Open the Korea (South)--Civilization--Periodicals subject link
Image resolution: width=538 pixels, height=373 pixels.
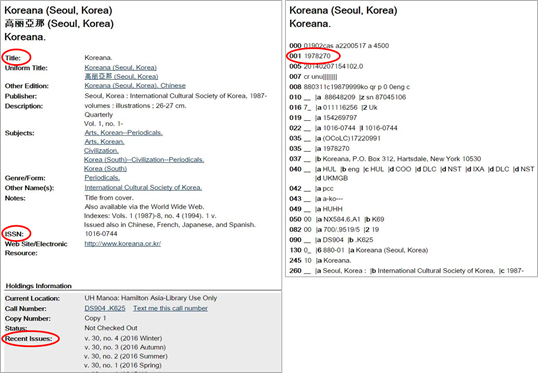[x=144, y=159]
